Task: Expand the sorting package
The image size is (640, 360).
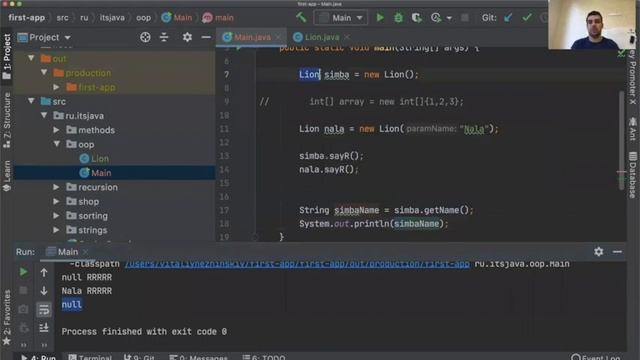Action: [x=56, y=216]
